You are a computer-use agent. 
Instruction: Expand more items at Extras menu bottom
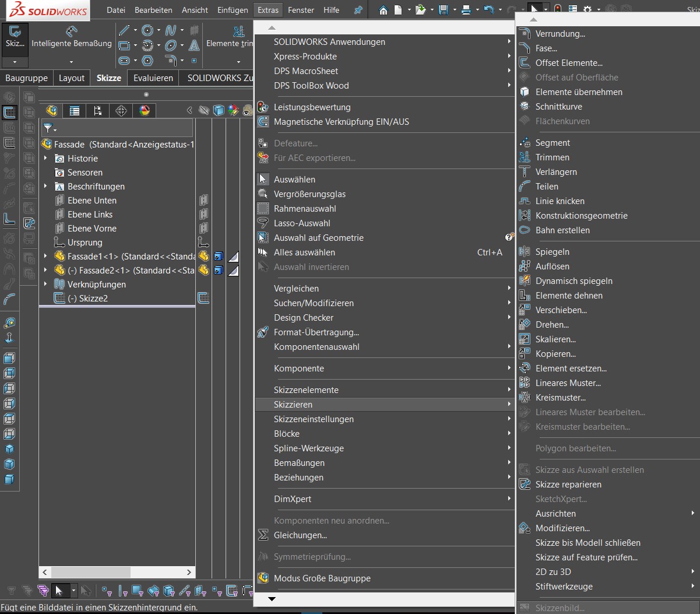pos(272,599)
